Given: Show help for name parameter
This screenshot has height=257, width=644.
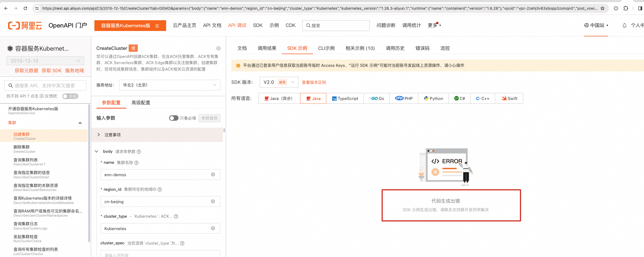Looking at the screenshot, I should (x=136, y=163).
